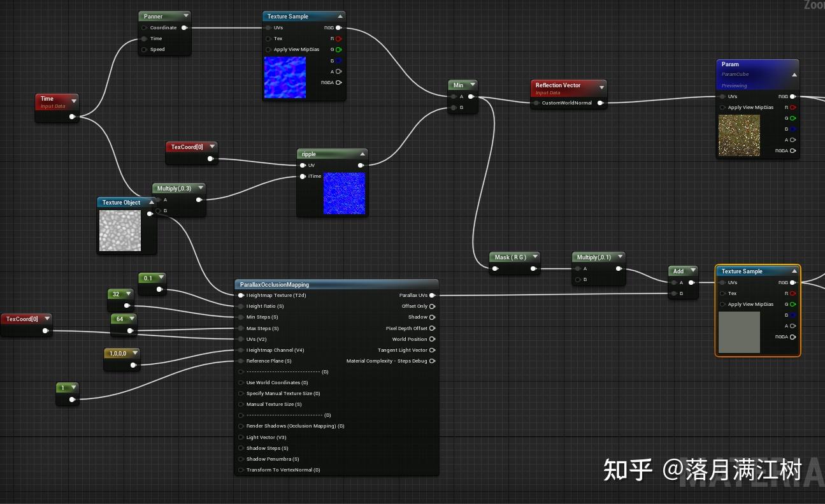This screenshot has width=825, height=504.
Task: Click the top Texture Sample red R pin
Action: [x=338, y=38]
